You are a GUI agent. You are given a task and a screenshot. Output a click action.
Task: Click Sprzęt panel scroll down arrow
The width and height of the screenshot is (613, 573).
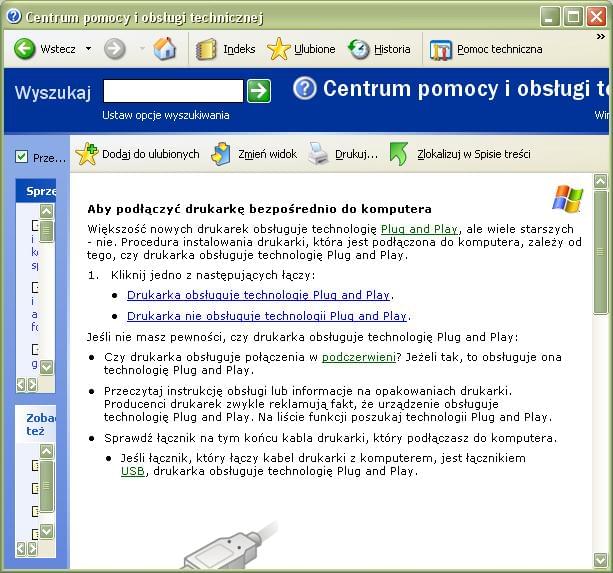(x=46, y=367)
